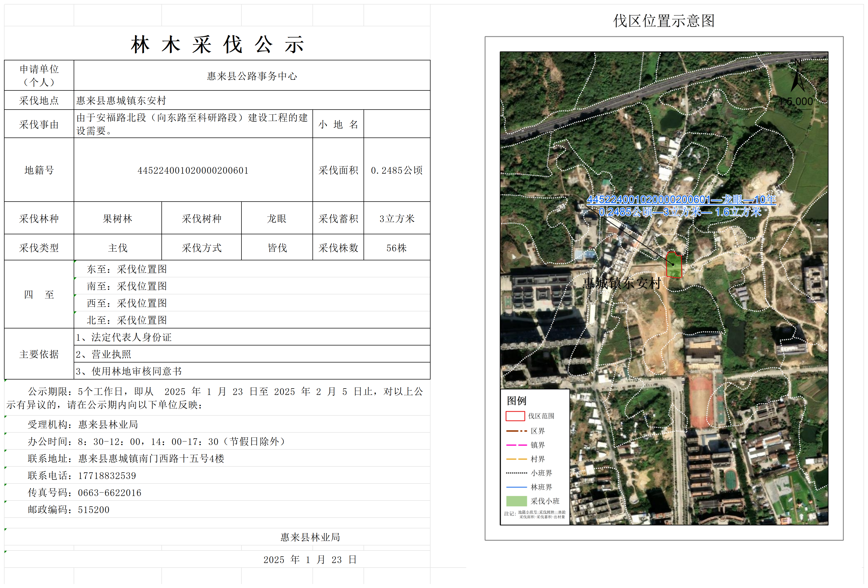Viewport: 868px width, 588px height.
Task: Click the 小地名 label cell
Action: pos(338,124)
